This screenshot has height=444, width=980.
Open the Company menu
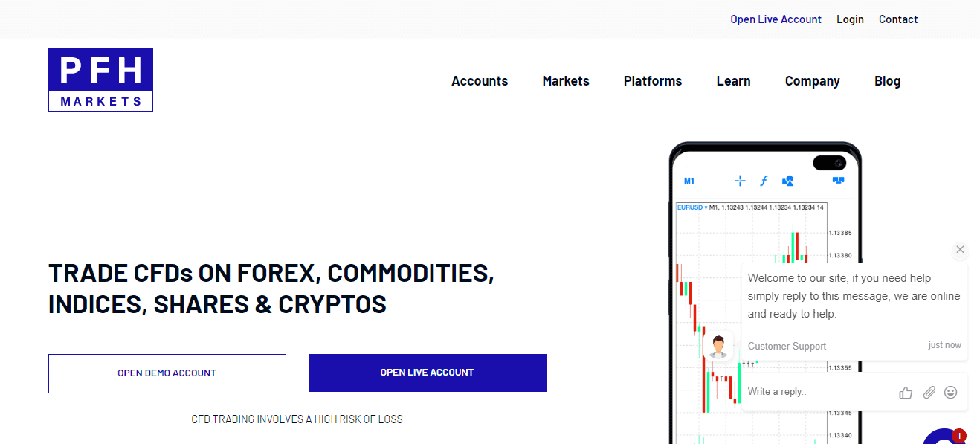[812, 81]
